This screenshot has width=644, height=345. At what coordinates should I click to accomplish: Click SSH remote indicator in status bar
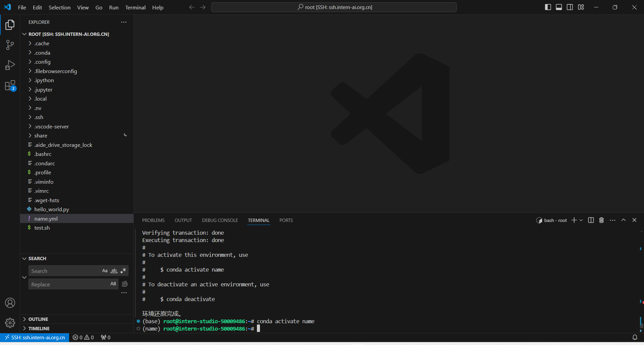pos(35,337)
